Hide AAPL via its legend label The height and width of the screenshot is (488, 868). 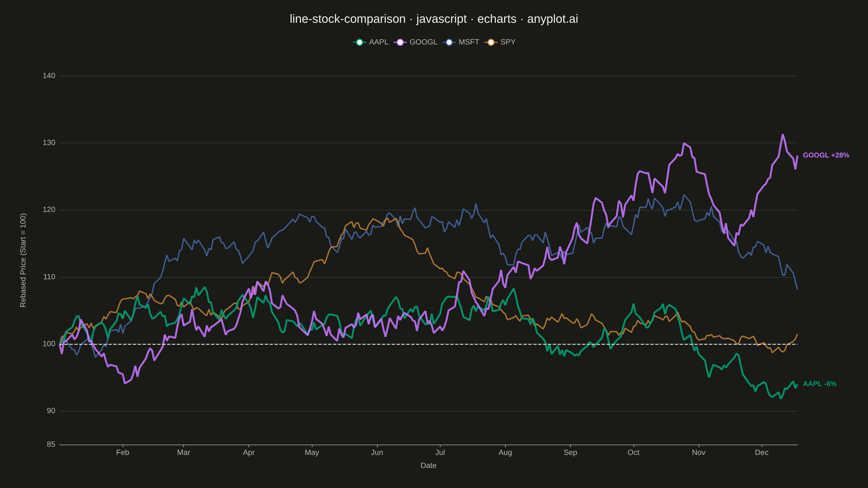[x=378, y=42]
